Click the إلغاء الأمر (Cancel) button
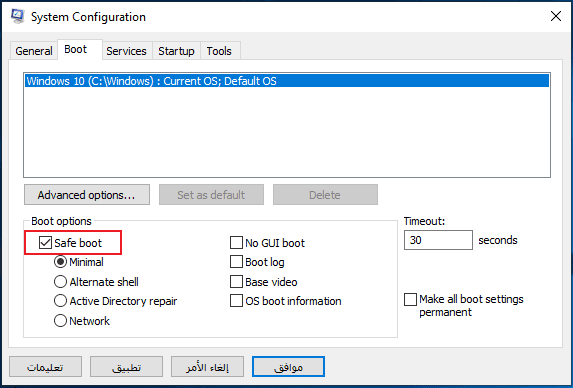 click(207, 366)
